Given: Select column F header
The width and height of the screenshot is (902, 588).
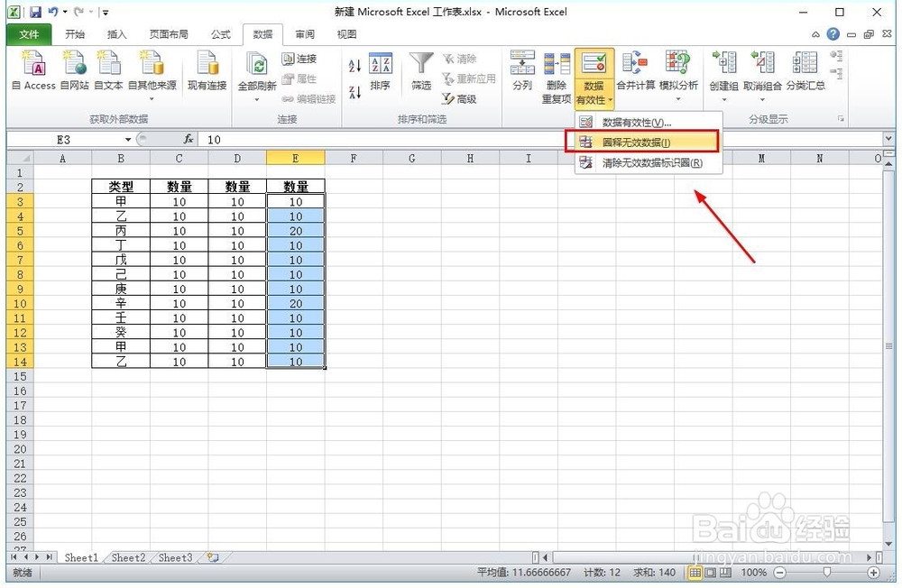Looking at the screenshot, I should 354,158.
